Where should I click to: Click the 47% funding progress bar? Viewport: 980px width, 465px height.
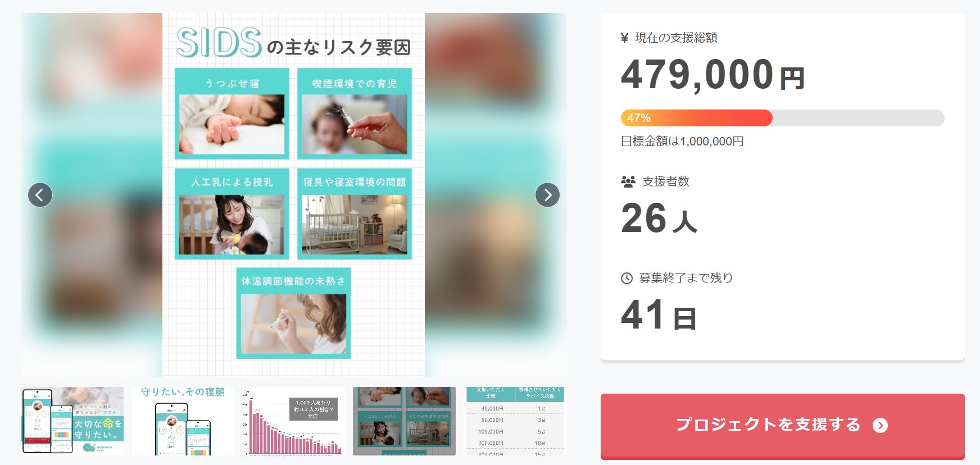point(782,118)
